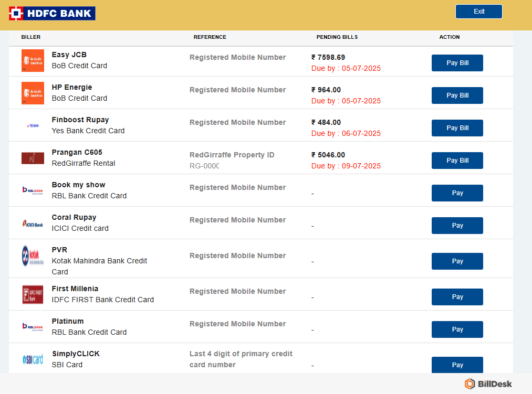Select the Easy JCB biller name
This screenshot has width=532, height=394.
click(x=69, y=55)
